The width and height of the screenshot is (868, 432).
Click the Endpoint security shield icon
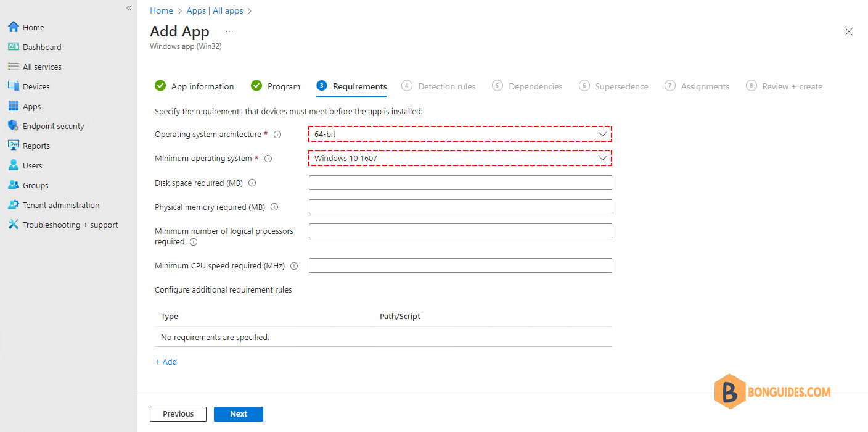(14, 126)
